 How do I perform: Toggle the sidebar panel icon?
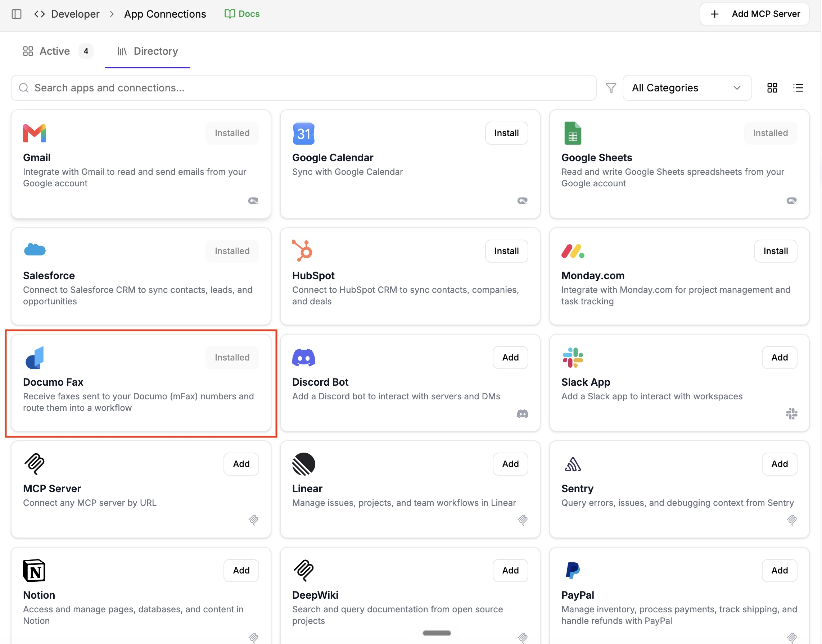(17, 14)
